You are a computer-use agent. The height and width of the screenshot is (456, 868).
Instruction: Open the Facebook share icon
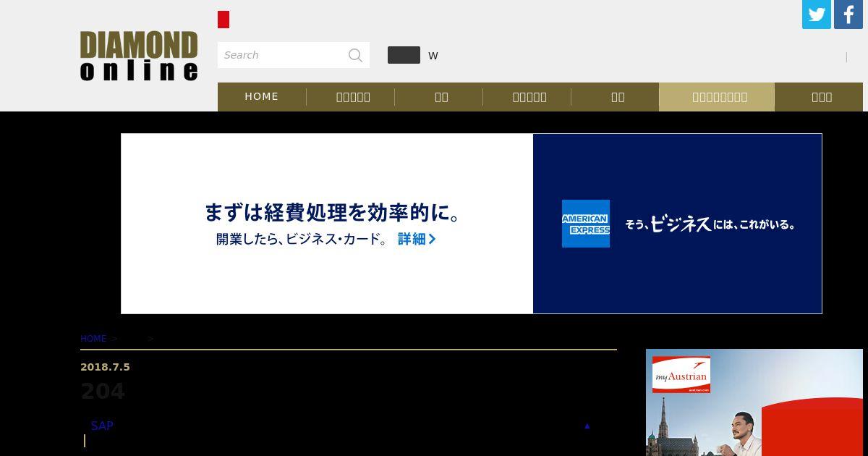click(x=848, y=14)
